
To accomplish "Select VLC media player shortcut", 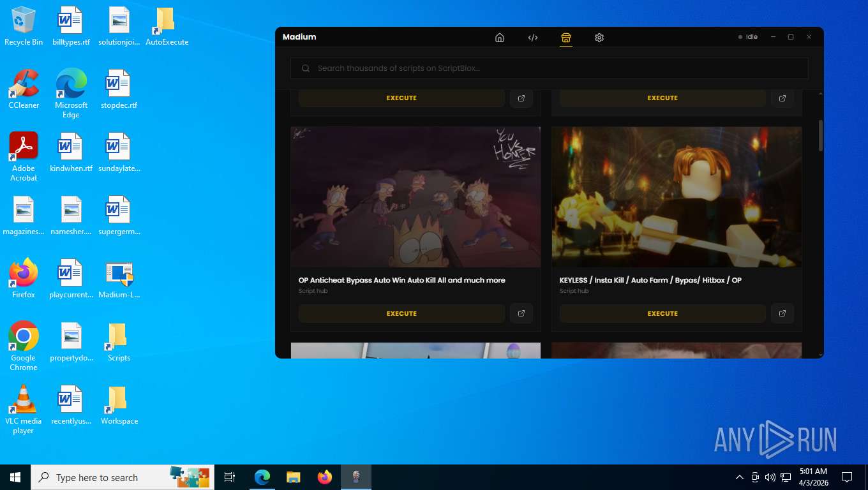I will pos(24,410).
